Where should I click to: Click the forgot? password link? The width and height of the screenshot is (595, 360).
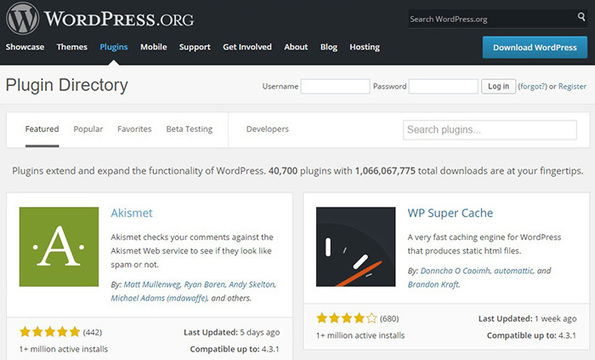tap(532, 86)
